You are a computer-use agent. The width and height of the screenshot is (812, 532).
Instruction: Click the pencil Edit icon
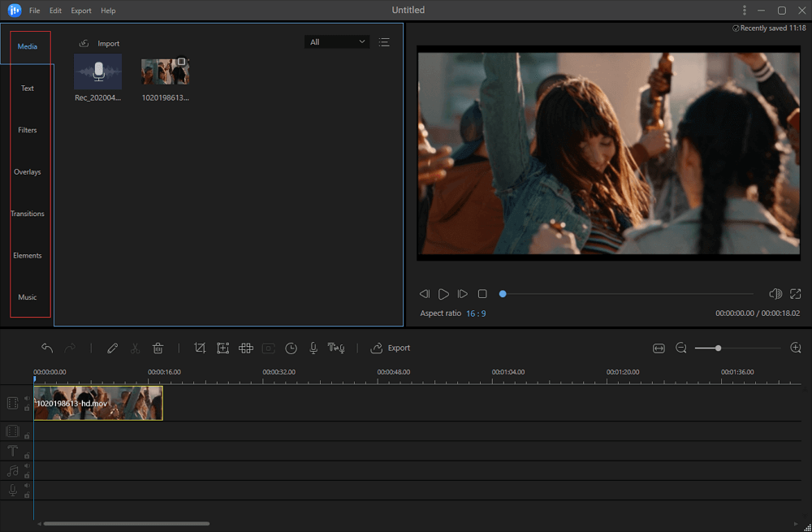(x=112, y=348)
